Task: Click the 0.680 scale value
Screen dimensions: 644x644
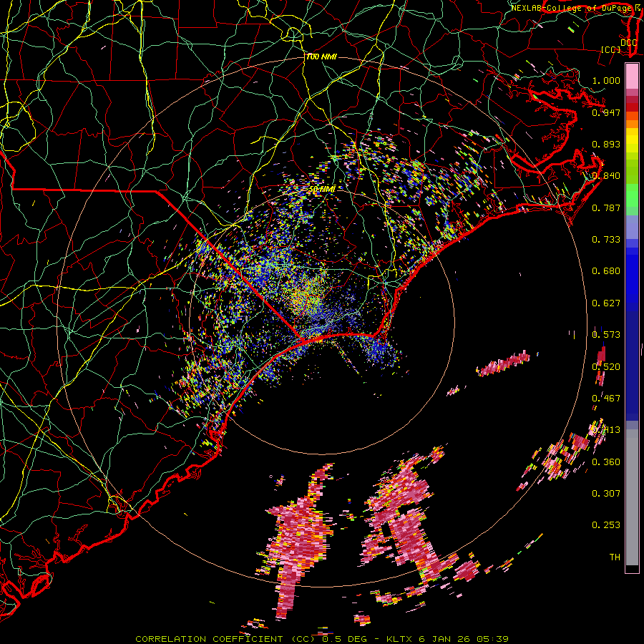Action: 606,271
